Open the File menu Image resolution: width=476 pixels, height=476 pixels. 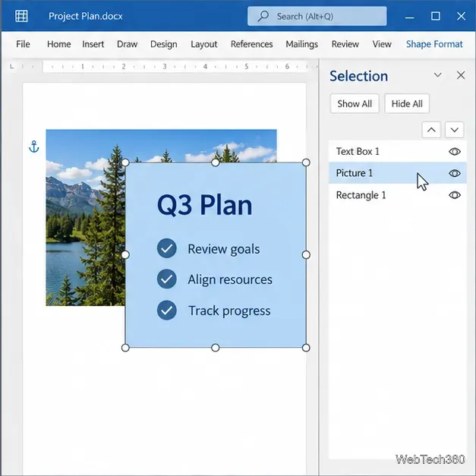23,44
